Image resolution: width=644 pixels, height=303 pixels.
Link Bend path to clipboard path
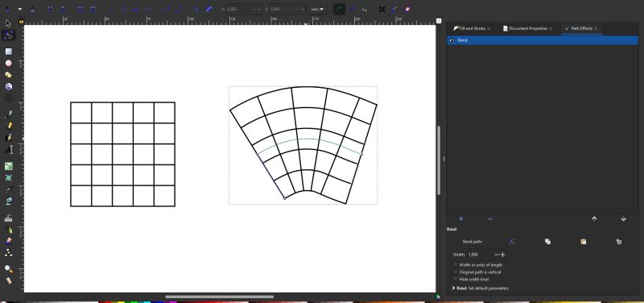(x=619, y=242)
